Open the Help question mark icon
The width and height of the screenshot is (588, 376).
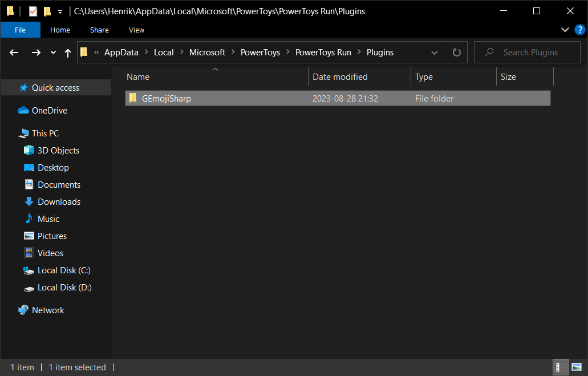pyautogui.click(x=580, y=30)
